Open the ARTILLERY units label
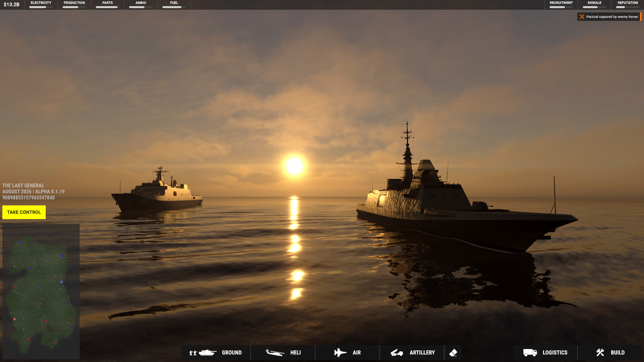The height and width of the screenshot is (362, 644). pyautogui.click(x=422, y=353)
